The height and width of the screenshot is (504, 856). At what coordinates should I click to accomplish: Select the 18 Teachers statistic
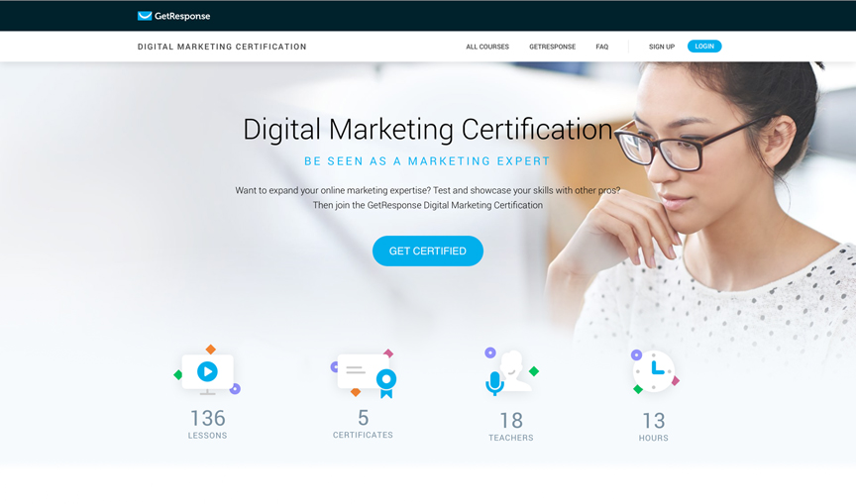[511, 426]
